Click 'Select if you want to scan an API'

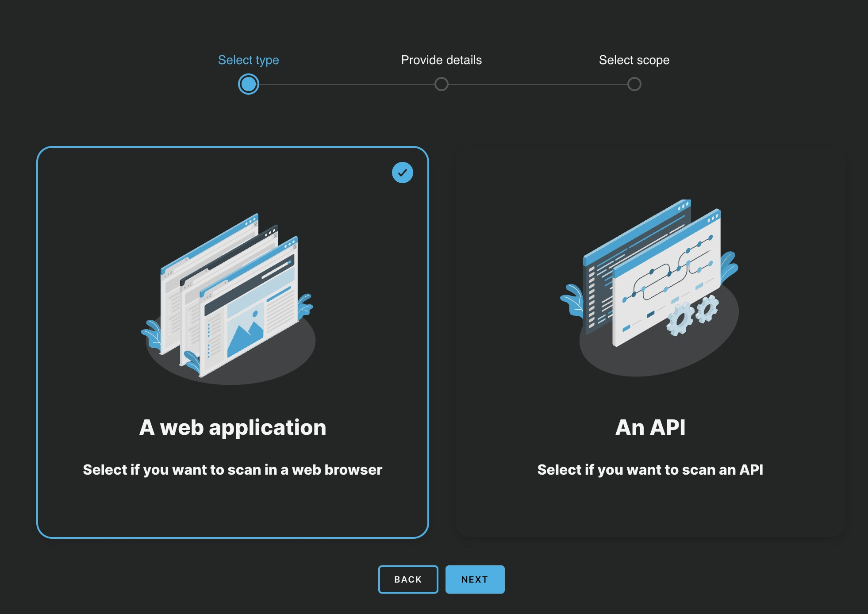pyautogui.click(x=650, y=469)
